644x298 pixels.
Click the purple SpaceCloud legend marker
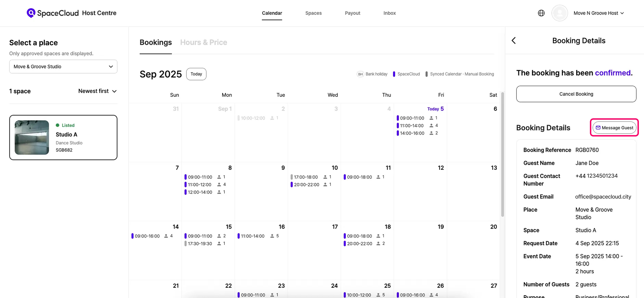(394, 74)
